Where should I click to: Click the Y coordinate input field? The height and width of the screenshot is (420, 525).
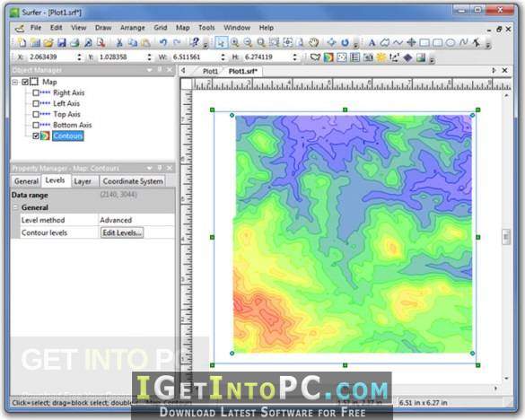[120, 57]
